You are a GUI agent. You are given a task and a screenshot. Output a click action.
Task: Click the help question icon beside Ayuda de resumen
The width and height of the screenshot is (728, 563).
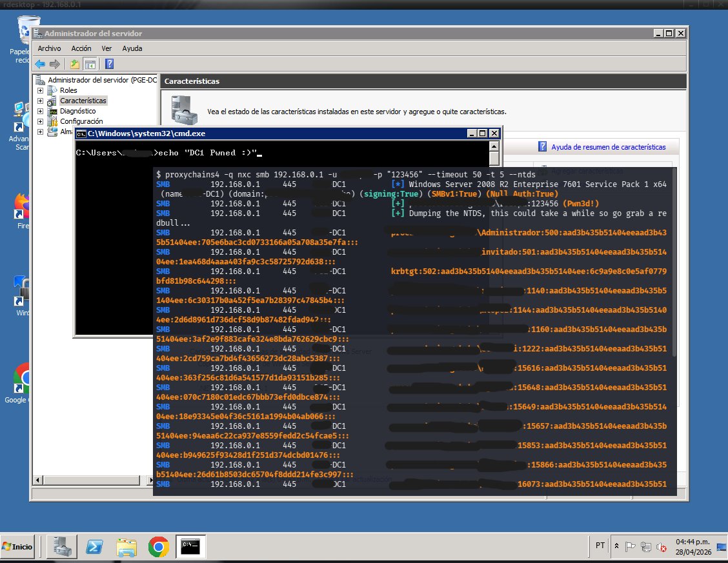coord(542,146)
